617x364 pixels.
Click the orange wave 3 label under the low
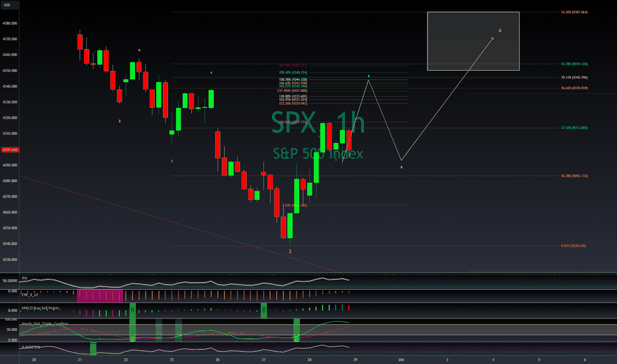point(290,251)
